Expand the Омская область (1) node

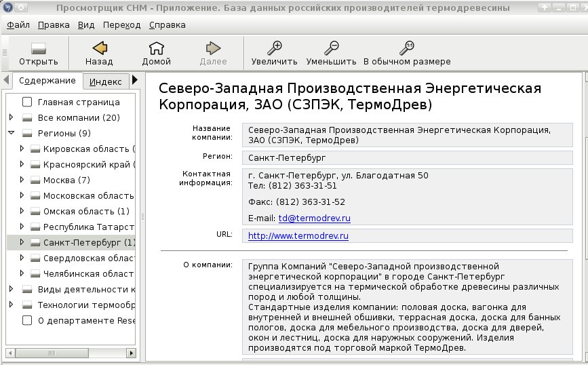(x=22, y=211)
